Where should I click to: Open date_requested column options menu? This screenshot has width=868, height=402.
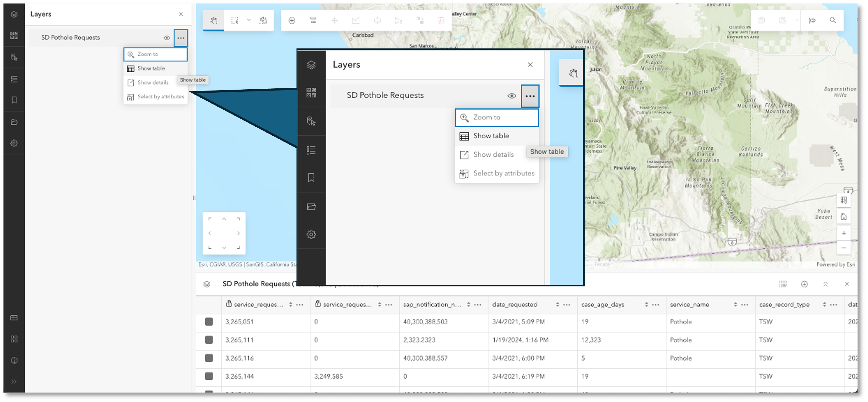[x=567, y=305]
